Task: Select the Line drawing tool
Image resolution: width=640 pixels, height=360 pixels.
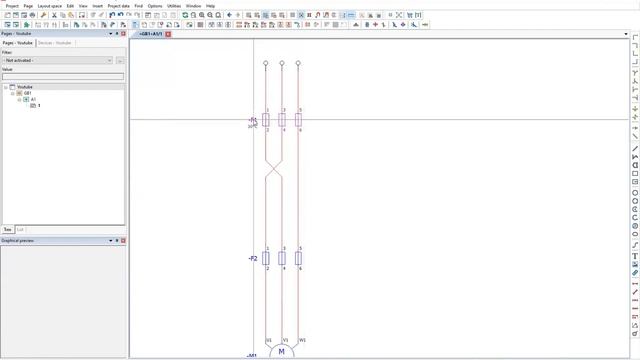Action: click(x=635, y=149)
